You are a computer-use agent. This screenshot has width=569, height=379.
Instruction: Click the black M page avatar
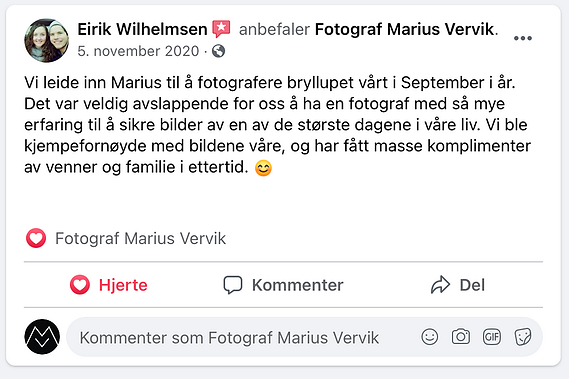tap(42, 337)
